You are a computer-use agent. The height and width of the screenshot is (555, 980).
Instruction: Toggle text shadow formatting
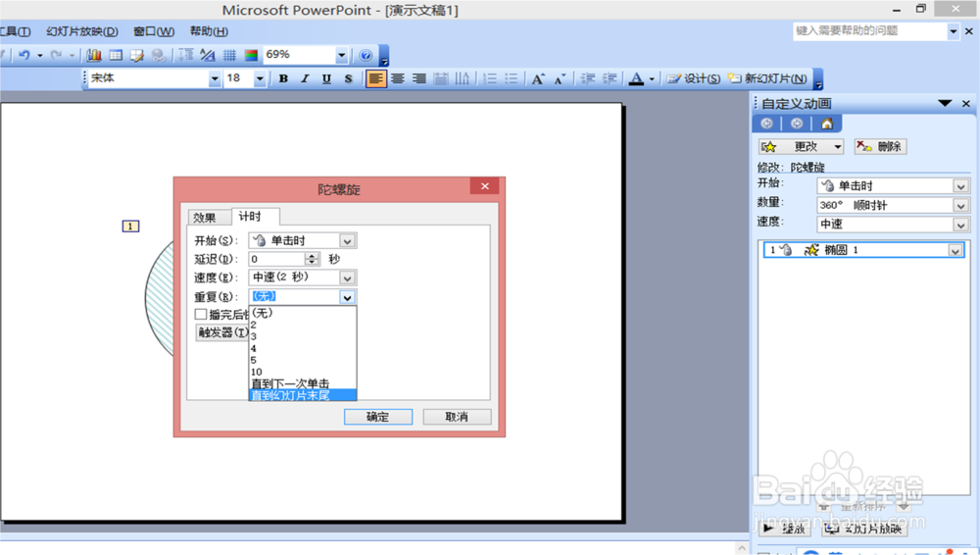pos(348,78)
